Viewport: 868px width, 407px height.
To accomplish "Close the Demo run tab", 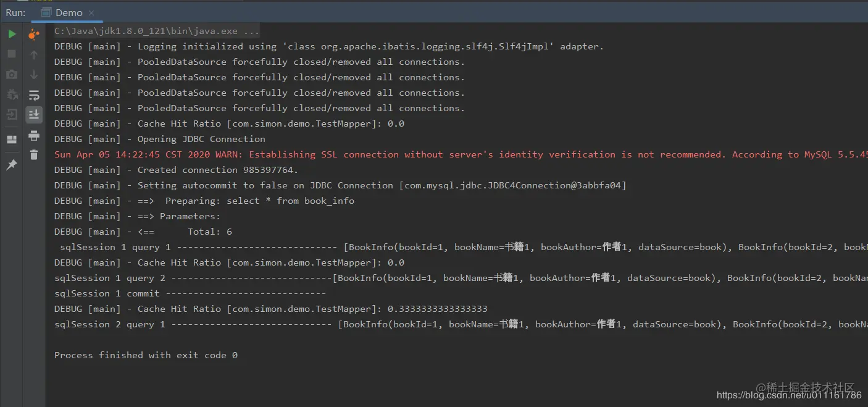I will point(91,13).
